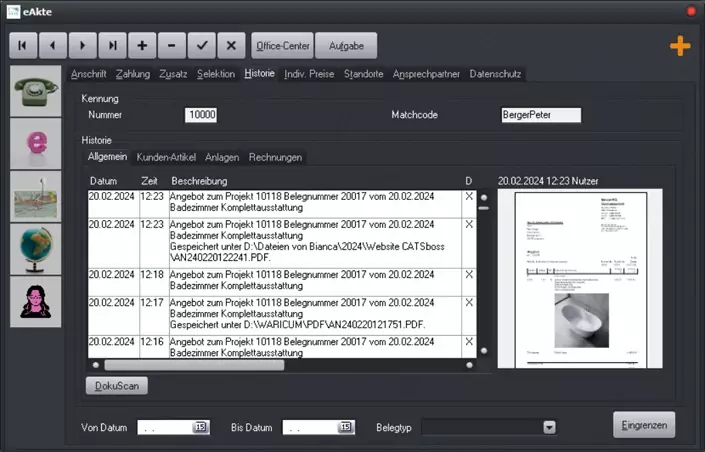The image size is (705, 452).
Task: Open the Bis Datum calendar picker
Action: (x=345, y=427)
